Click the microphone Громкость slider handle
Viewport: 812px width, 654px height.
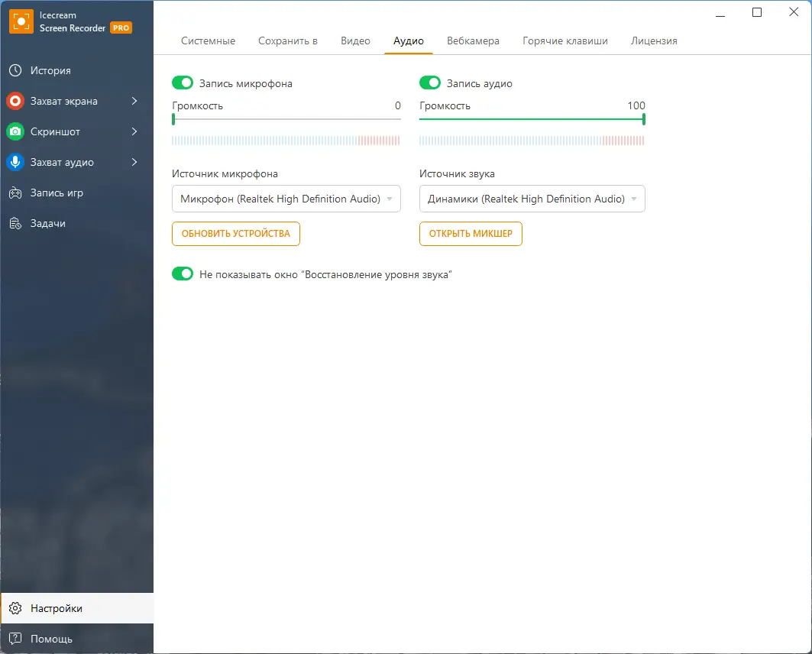[173, 119]
